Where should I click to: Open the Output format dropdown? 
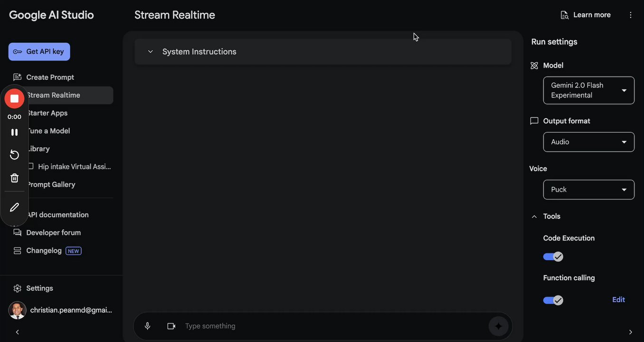click(588, 142)
